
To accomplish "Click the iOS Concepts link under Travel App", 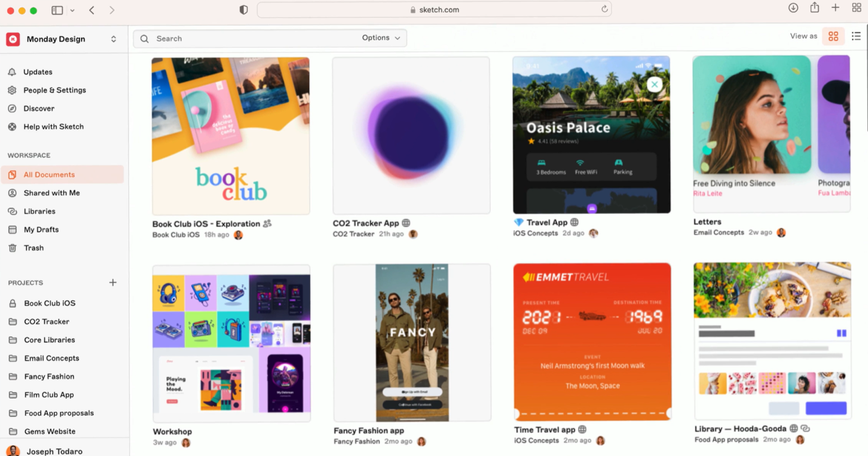I will [x=535, y=233].
